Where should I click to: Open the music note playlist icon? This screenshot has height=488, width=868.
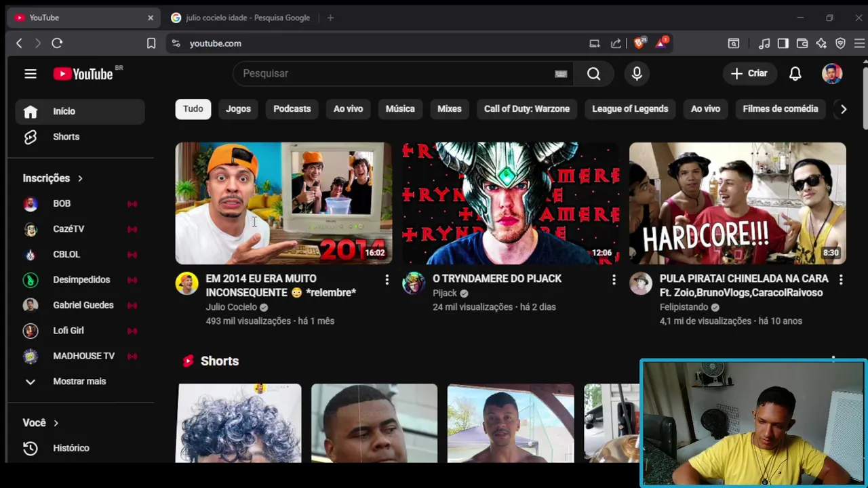pos(764,43)
